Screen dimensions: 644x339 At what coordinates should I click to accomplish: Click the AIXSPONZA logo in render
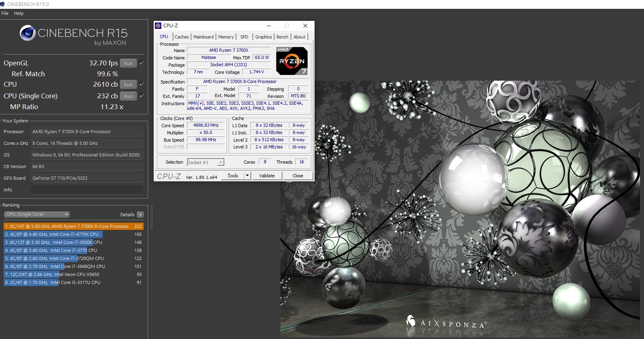446,323
